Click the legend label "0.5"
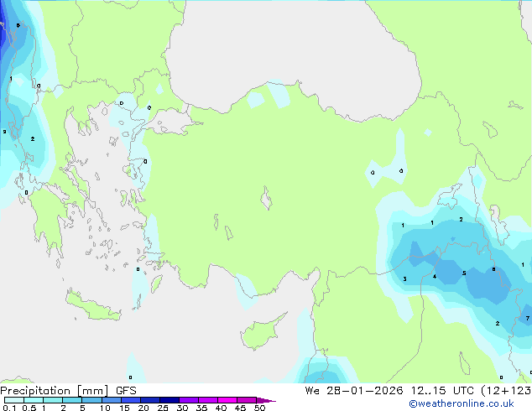The image size is (532, 411). (29, 408)
